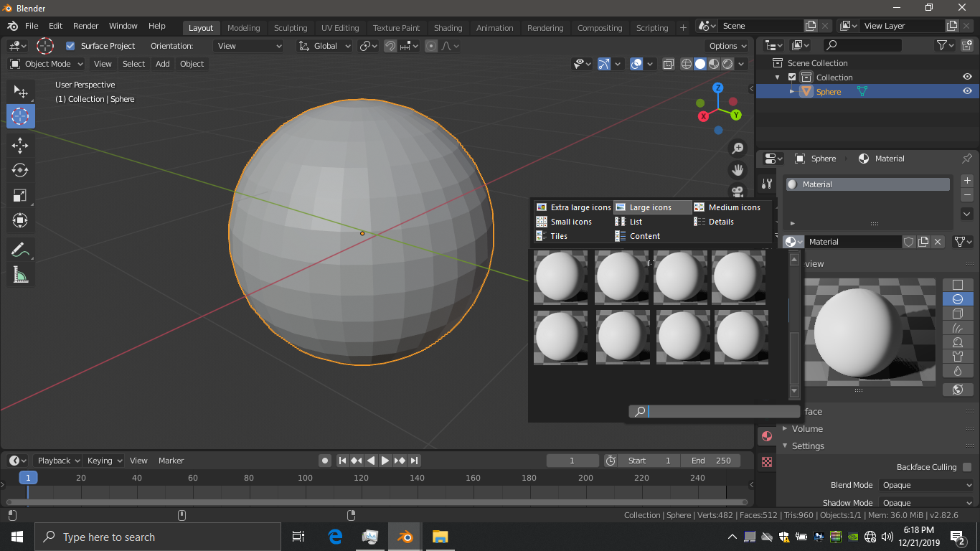Switch to the Sculpting workspace tab
The width and height of the screenshot is (980, 551).
click(291, 28)
